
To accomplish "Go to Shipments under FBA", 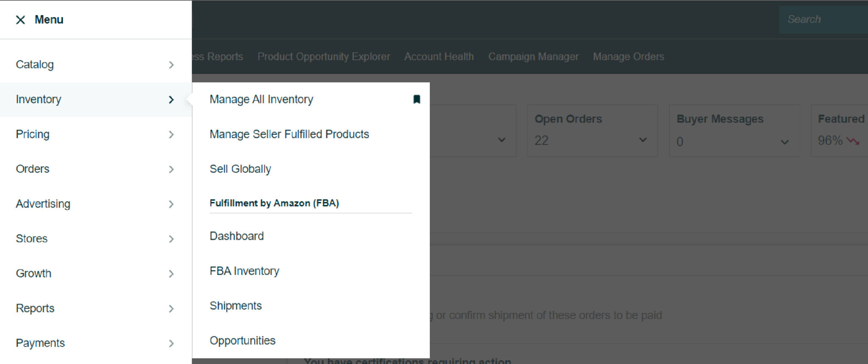I will (236, 306).
